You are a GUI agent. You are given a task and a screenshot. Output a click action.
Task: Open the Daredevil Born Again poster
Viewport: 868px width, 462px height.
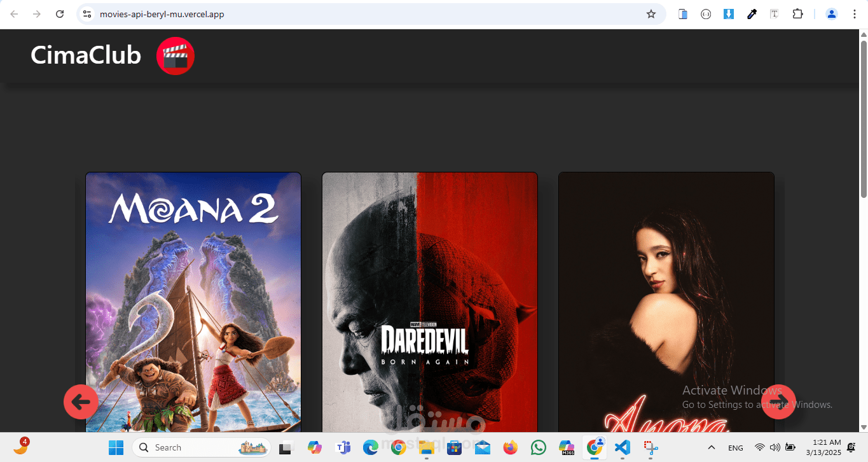tap(430, 302)
